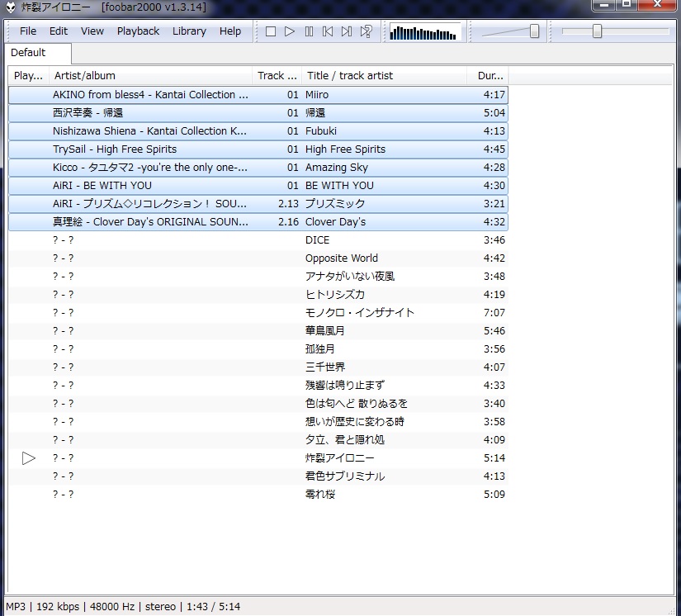Viewport: 681px width, 616px height.
Task: Select the 色は匂へど 散りぬるを track
Action: click(258, 404)
